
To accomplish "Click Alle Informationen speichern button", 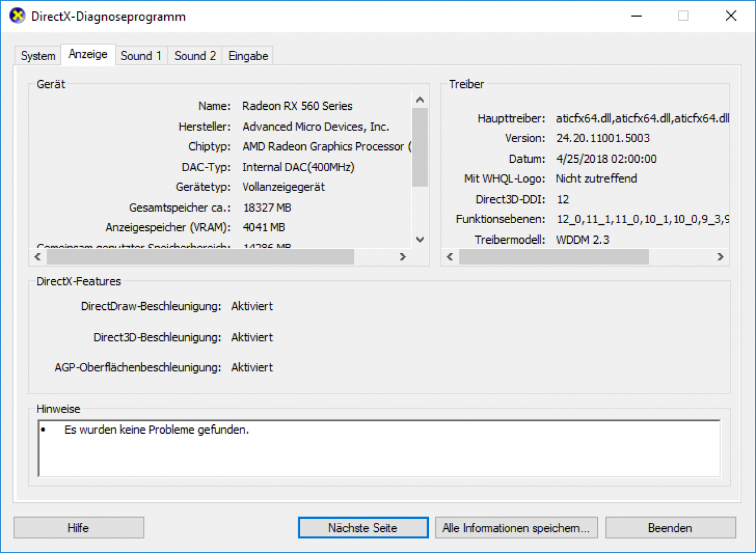I will pos(516,528).
